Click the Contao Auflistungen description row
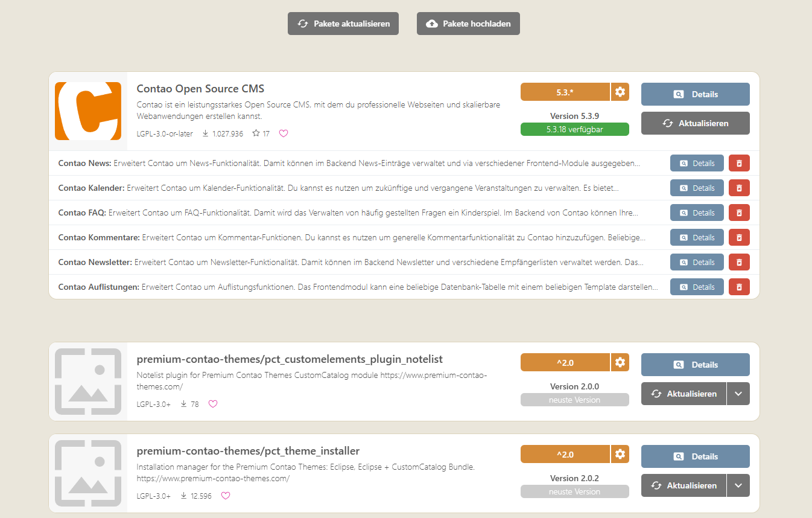Screen dimensions: 812x518 (x=359, y=287)
